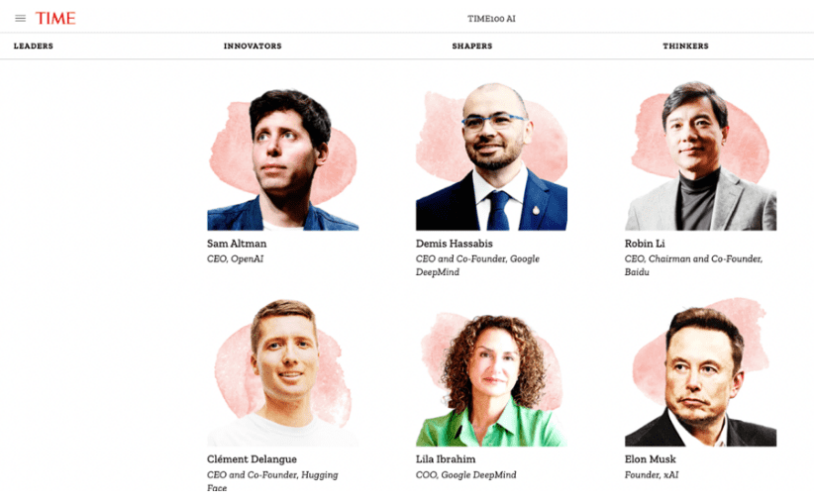Click the TIME100 AI page title
Viewport: 814px width, 504px height.
[x=491, y=19]
